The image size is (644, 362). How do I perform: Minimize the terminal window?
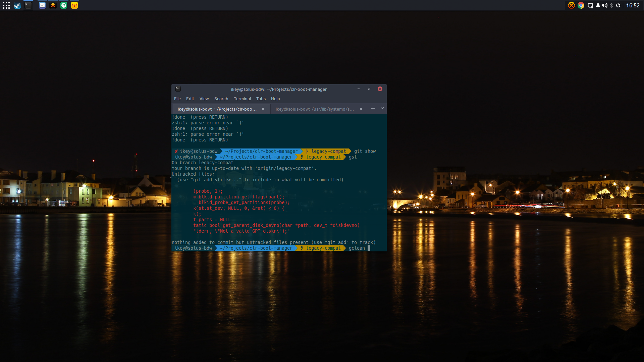point(359,89)
